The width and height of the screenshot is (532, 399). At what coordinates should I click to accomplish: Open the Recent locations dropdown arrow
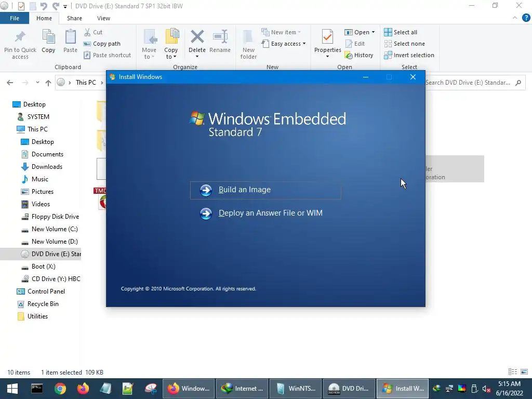click(x=37, y=83)
